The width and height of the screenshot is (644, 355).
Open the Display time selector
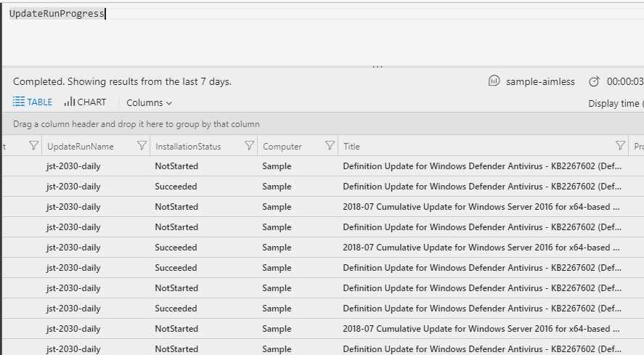[616, 104]
